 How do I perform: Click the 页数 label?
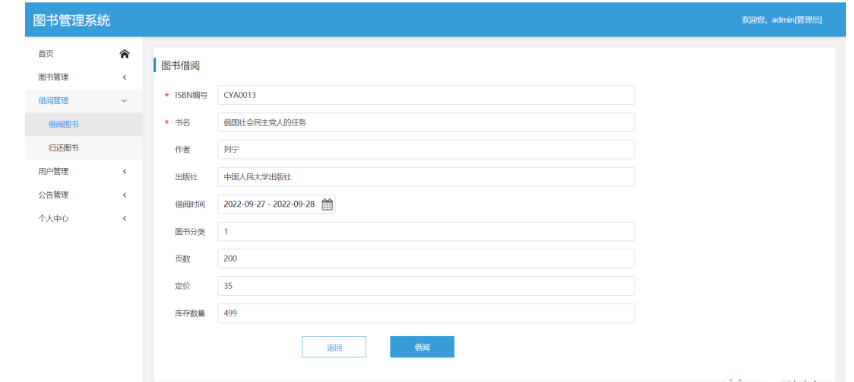pyautogui.click(x=182, y=259)
